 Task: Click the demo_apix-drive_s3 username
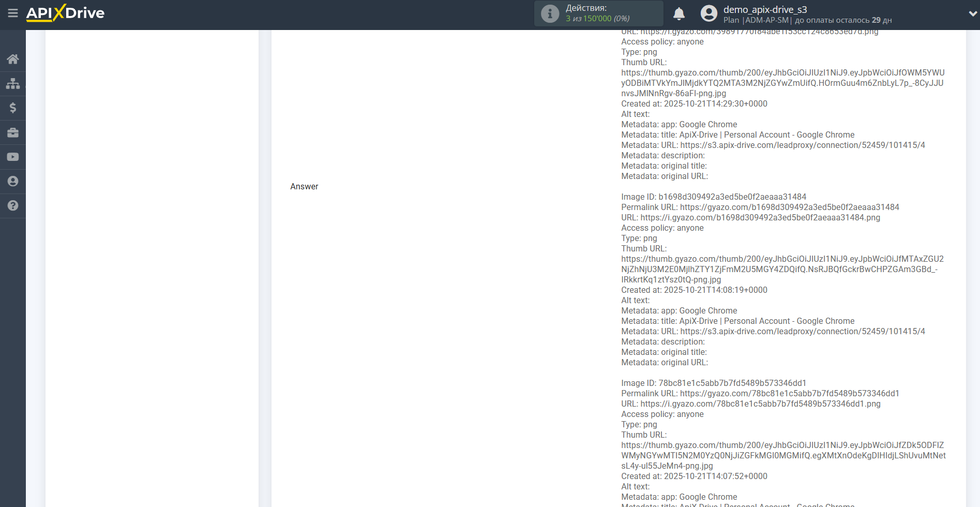(765, 9)
